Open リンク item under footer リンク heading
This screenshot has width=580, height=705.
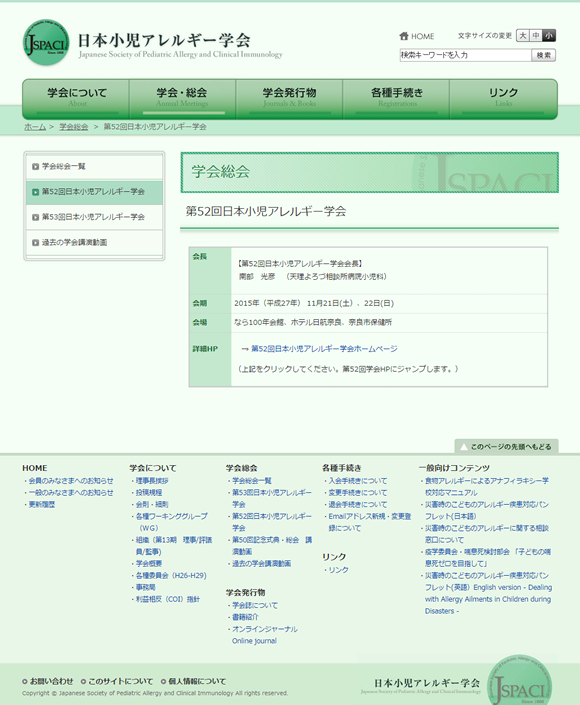pos(339,570)
